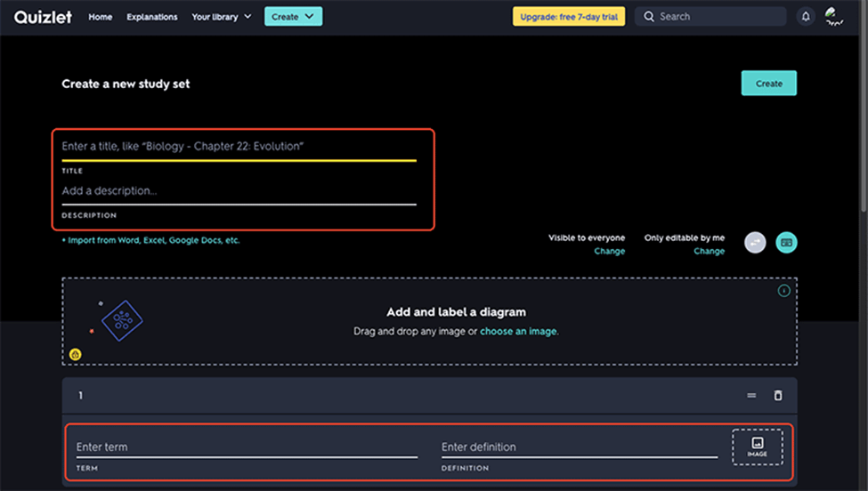This screenshot has width=868, height=491.
Task: Click the yellow lock icon on diagram
Action: point(77,354)
